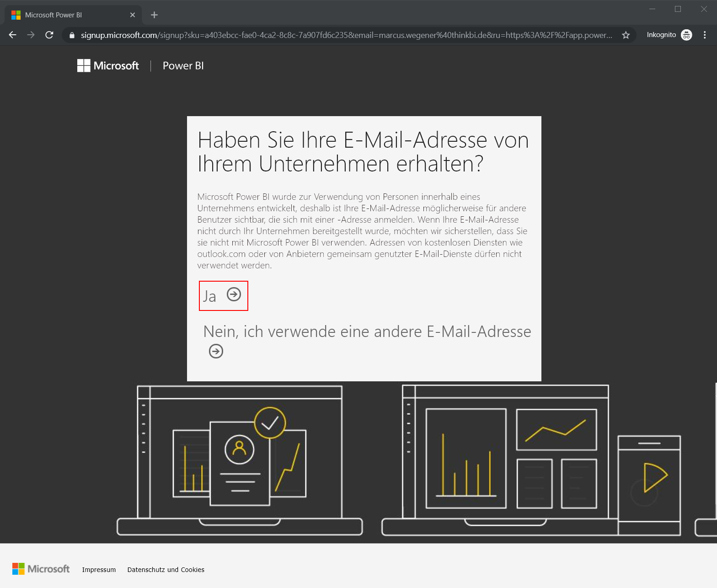Viewport: 717px width, 588px height.
Task: Select the Microsoft Power BI tab
Action: (x=73, y=15)
